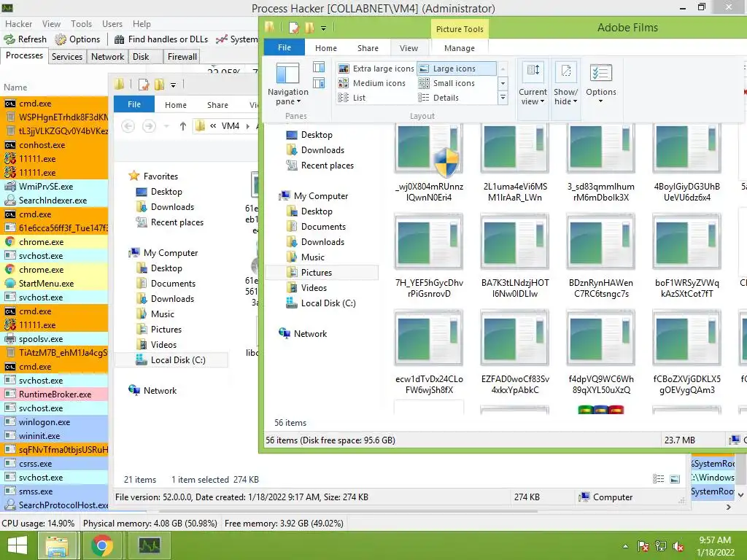Customize Quick Access Toolbar dropdown in Adobe Films window

tap(323, 28)
